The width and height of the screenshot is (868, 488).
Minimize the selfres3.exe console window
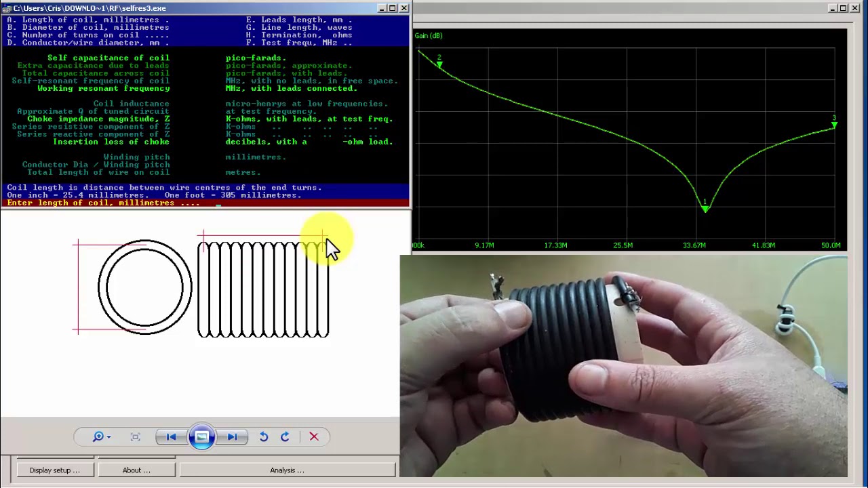(x=382, y=8)
